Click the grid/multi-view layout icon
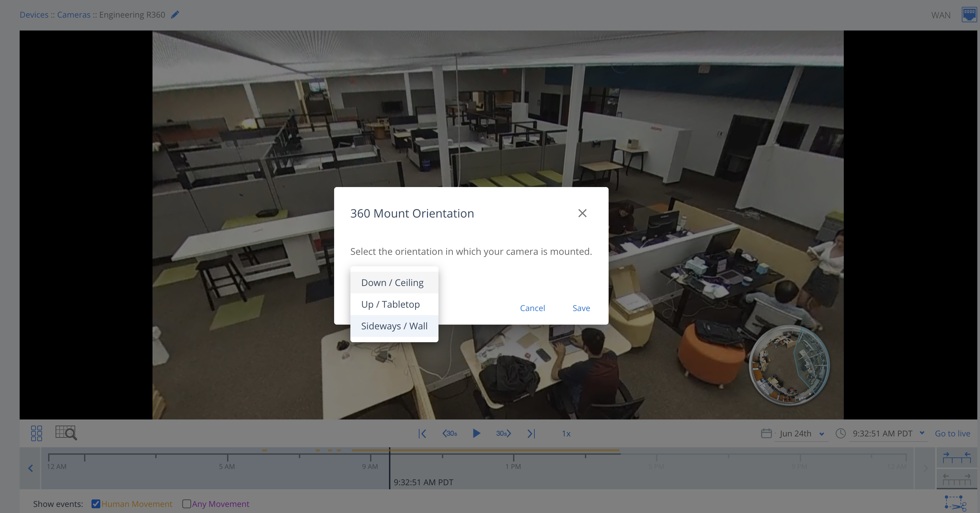The width and height of the screenshot is (980, 513). click(x=37, y=433)
